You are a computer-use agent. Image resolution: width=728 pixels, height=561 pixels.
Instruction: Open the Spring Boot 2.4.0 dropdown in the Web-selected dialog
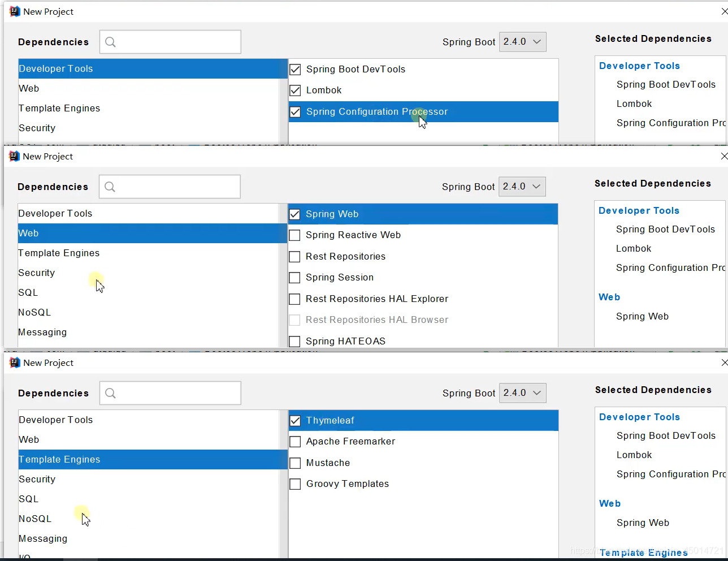(x=522, y=187)
